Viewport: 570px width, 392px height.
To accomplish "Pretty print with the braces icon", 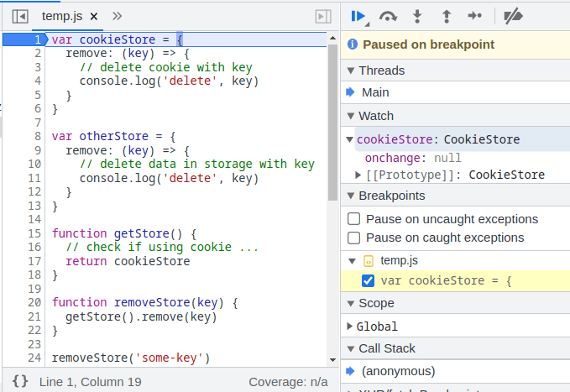I will pyautogui.click(x=20, y=381).
